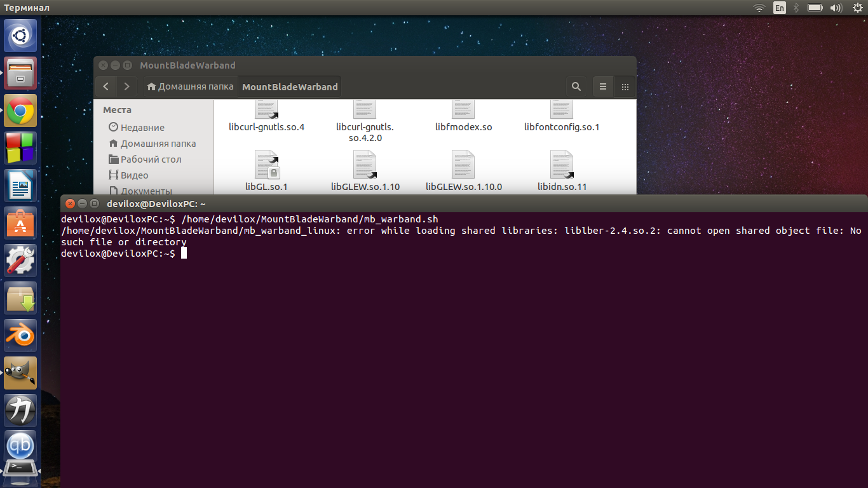
Task: Open qBittorrent from the launcher
Action: [20, 447]
